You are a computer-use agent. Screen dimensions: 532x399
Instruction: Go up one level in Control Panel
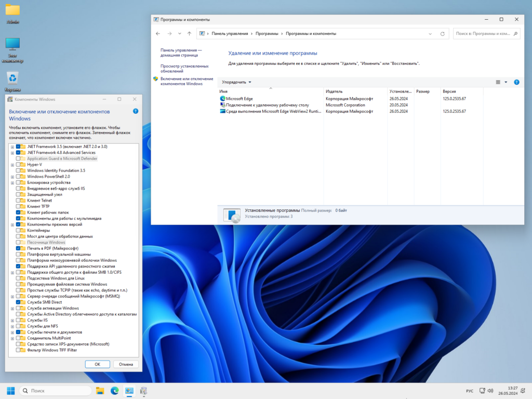click(189, 34)
